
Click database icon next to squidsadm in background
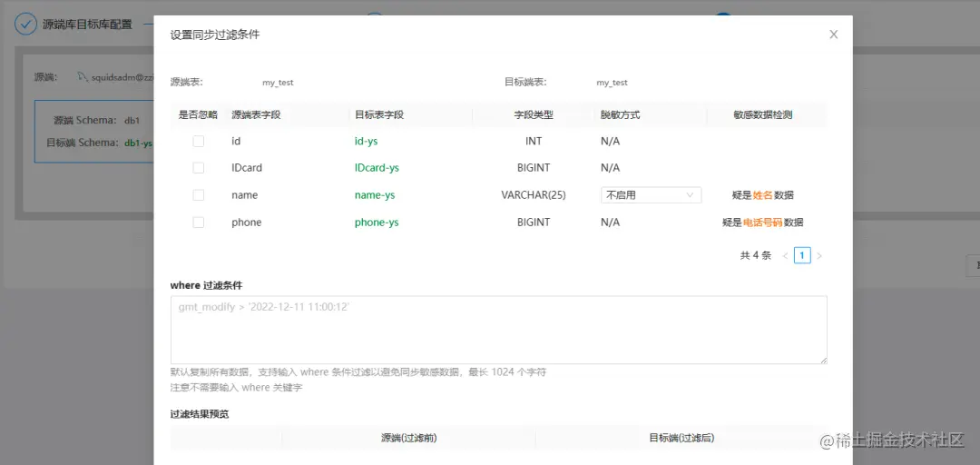pos(82,77)
